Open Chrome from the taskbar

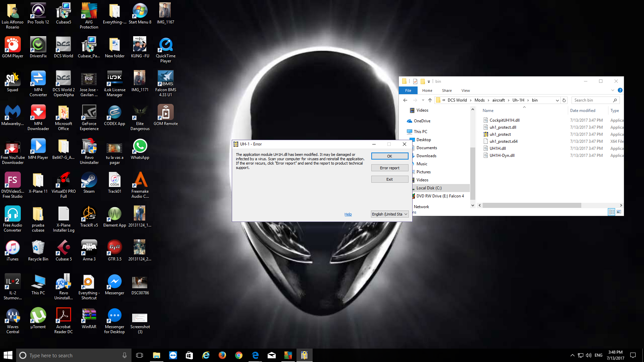click(238, 355)
